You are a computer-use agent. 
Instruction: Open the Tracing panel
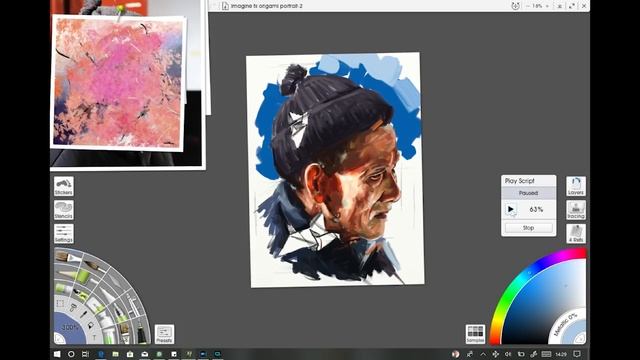click(x=576, y=210)
